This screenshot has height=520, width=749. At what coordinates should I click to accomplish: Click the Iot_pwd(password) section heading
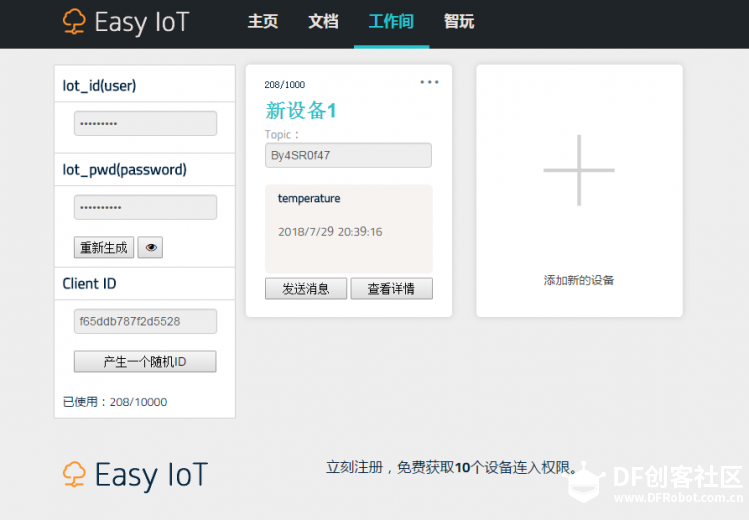click(x=125, y=170)
